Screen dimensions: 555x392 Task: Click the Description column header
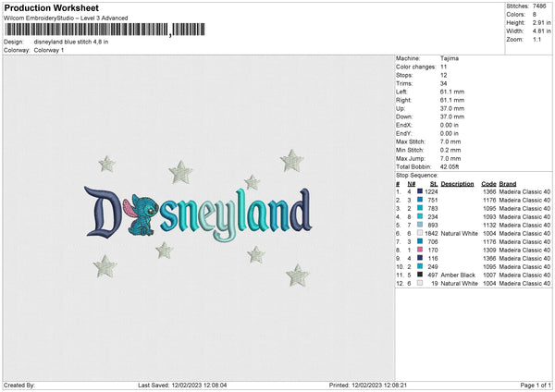coord(457,184)
